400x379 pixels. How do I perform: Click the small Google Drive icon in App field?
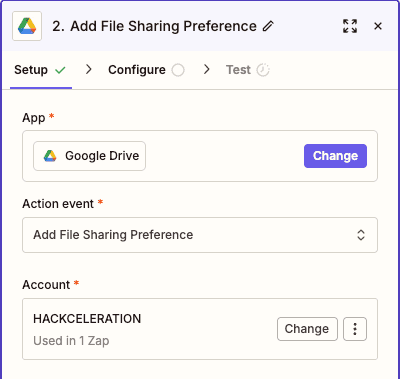[x=50, y=156]
